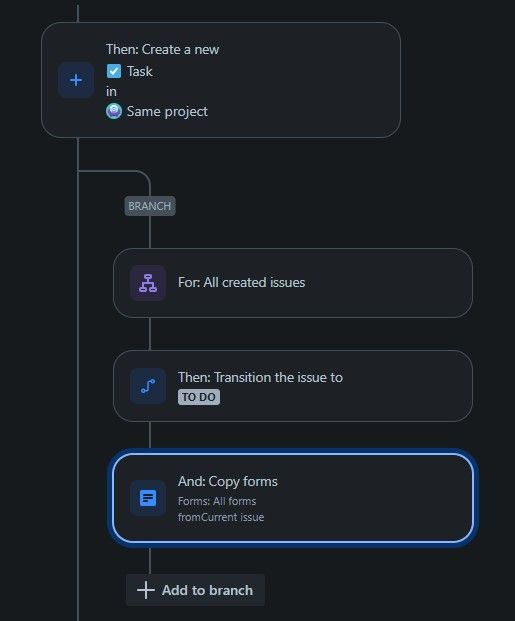Click the plus icon beside Add to branch

click(145, 590)
